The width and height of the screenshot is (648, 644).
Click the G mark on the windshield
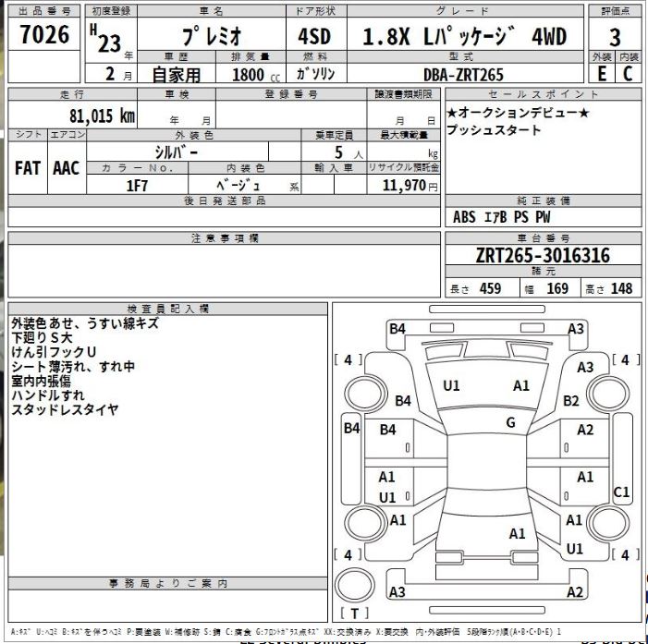[x=511, y=422]
